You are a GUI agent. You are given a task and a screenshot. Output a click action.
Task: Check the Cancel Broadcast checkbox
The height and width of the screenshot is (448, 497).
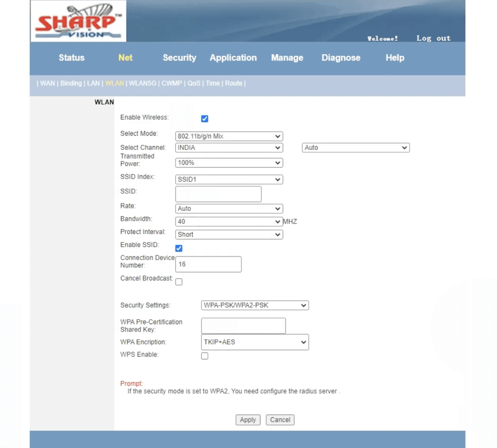coord(179,282)
